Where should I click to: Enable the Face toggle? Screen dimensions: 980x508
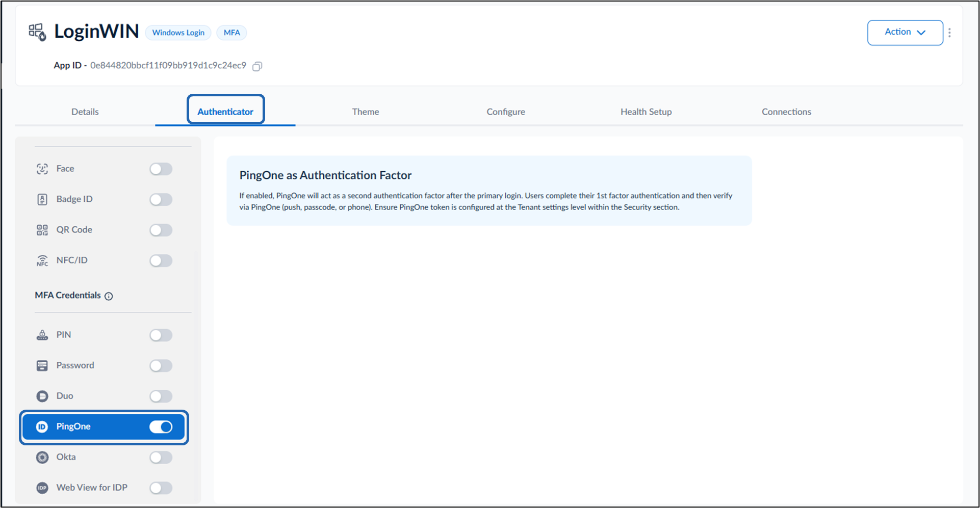click(161, 169)
